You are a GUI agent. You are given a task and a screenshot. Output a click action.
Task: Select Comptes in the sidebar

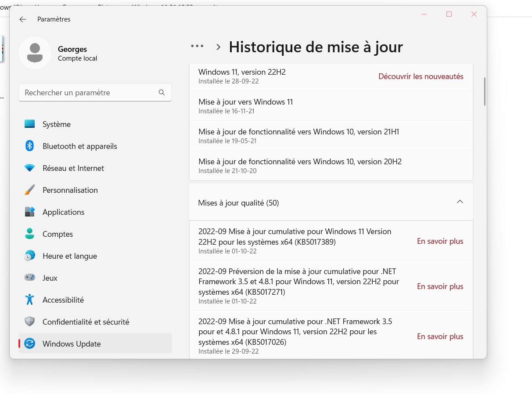click(95, 234)
